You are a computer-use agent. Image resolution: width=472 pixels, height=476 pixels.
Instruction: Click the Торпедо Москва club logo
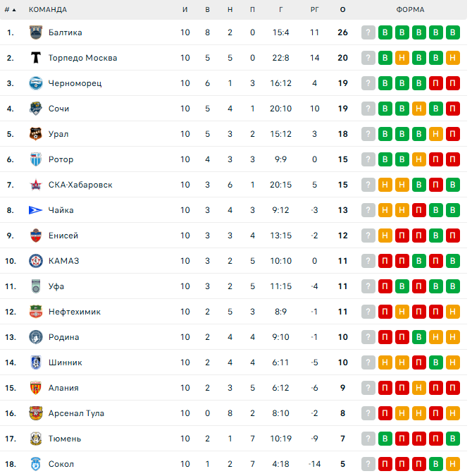click(x=36, y=58)
